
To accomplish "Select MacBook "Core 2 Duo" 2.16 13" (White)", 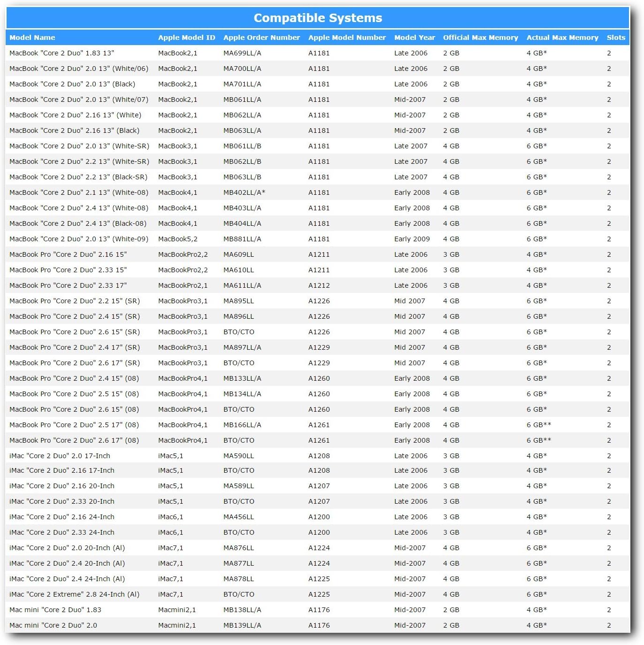I will point(75,115).
